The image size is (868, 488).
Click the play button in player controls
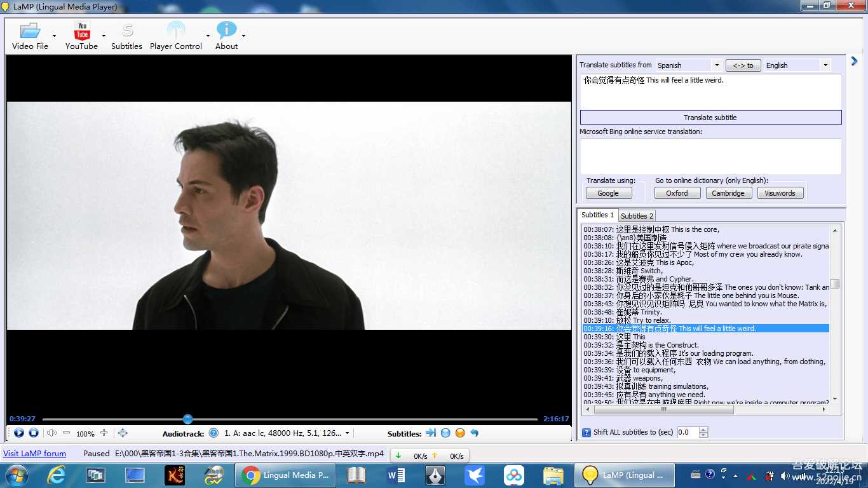pyautogui.click(x=18, y=433)
